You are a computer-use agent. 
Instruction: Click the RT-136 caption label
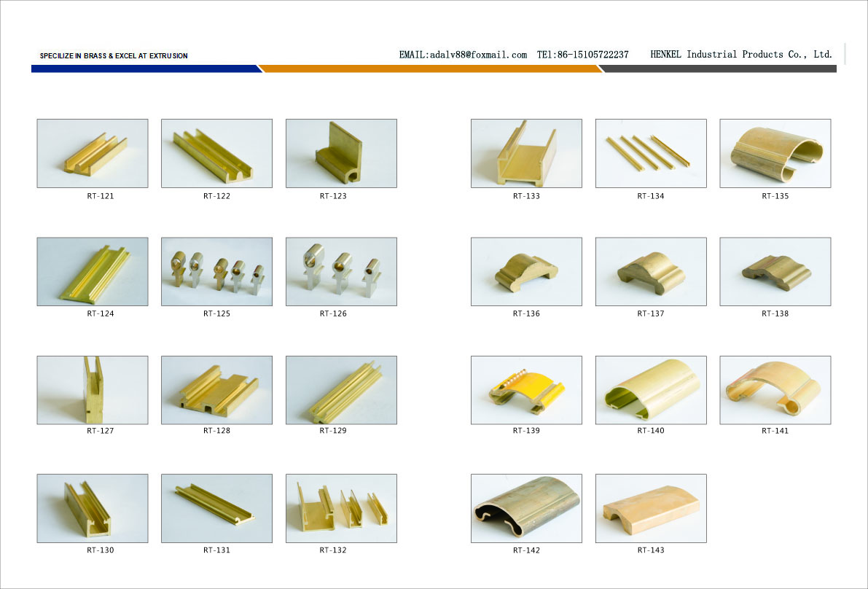click(x=526, y=313)
